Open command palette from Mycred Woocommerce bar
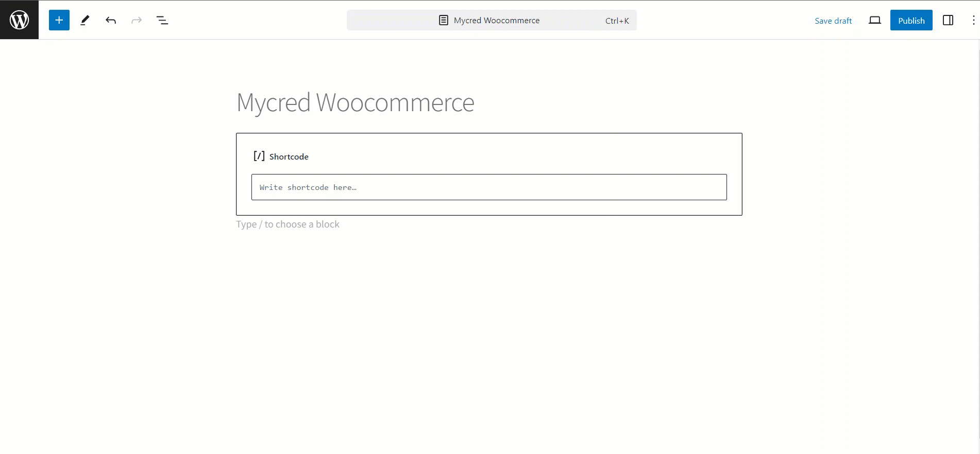Screen dimensions: 980x454 pyautogui.click(x=496, y=21)
